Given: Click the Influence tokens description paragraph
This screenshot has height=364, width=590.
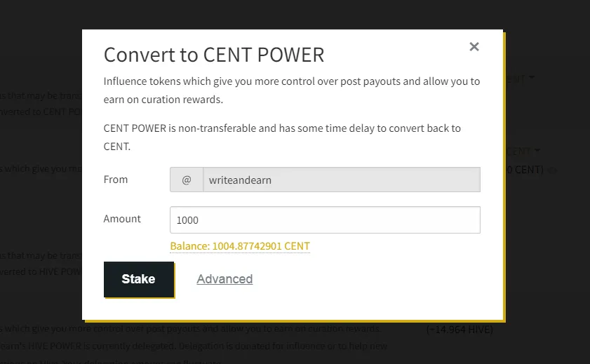Looking at the screenshot, I should click(x=292, y=90).
